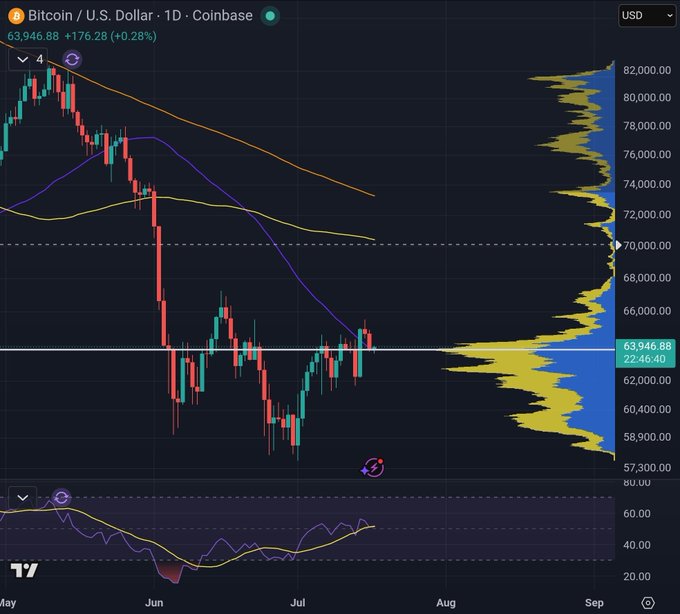
Task: Open the USD currency dropdown
Action: point(647,16)
